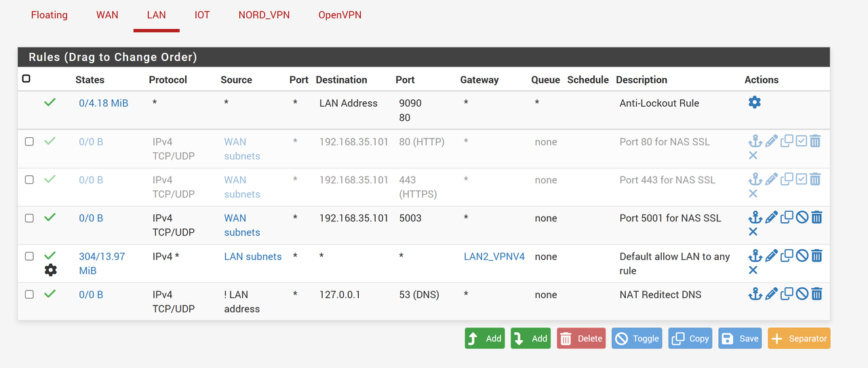Open 0/0 B states on NAT Reditect DNS row
The height and width of the screenshot is (368, 868).
point(91,295)
